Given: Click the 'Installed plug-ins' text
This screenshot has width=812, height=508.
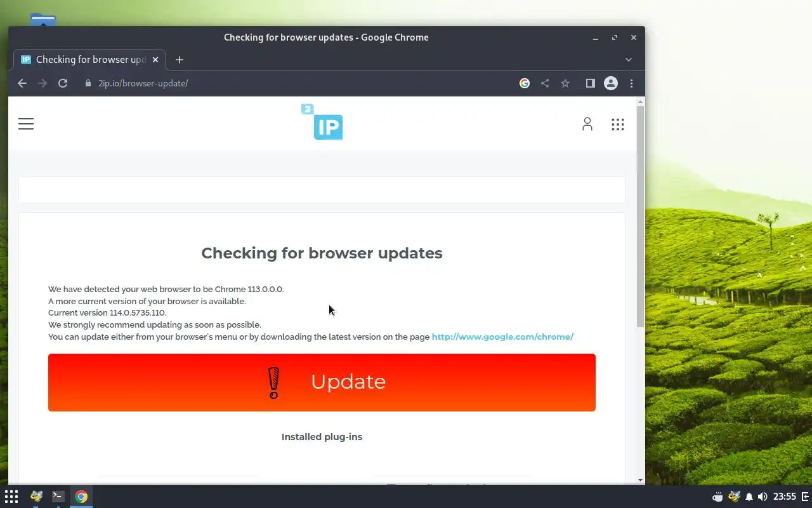Looking at the screenshot, I should tap(322, 437).
